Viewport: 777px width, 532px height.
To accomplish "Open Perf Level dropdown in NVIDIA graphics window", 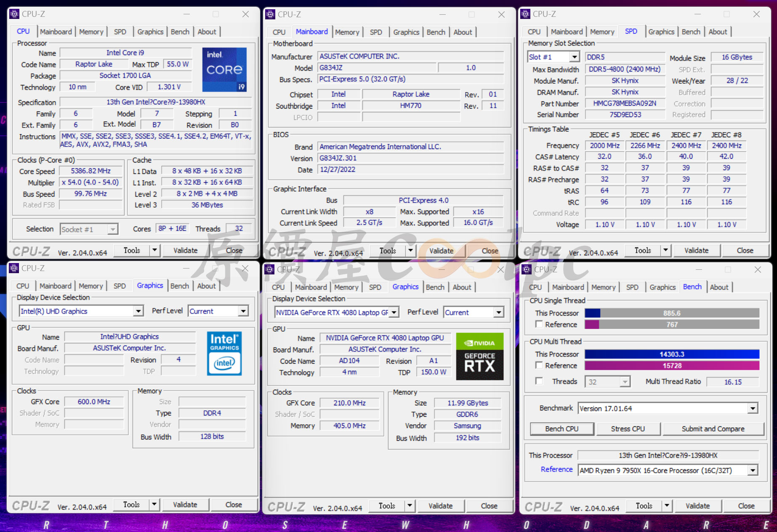I will click(499, 312).
